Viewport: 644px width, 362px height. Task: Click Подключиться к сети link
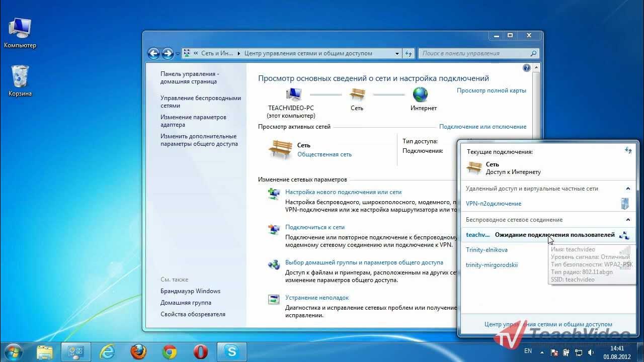(315, 227)
